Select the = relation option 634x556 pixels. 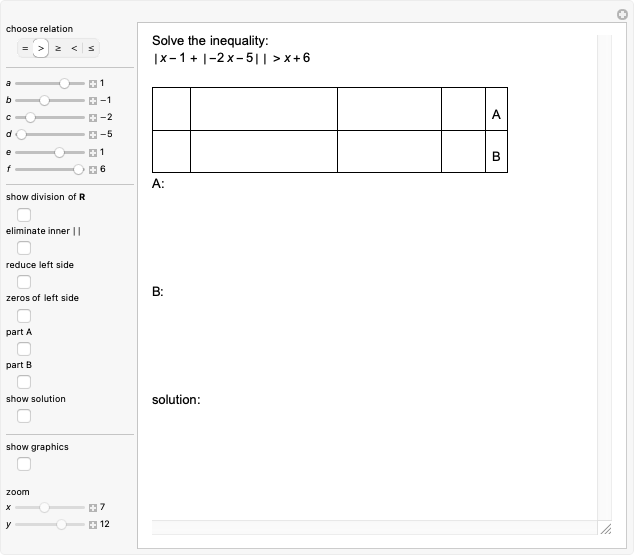pos(25,47)
